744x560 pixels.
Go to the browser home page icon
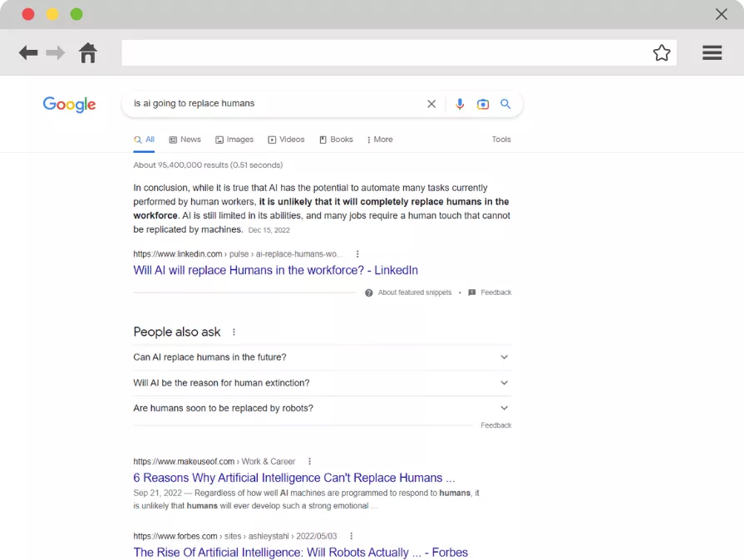pyautogui.click(x=88, y=53)
